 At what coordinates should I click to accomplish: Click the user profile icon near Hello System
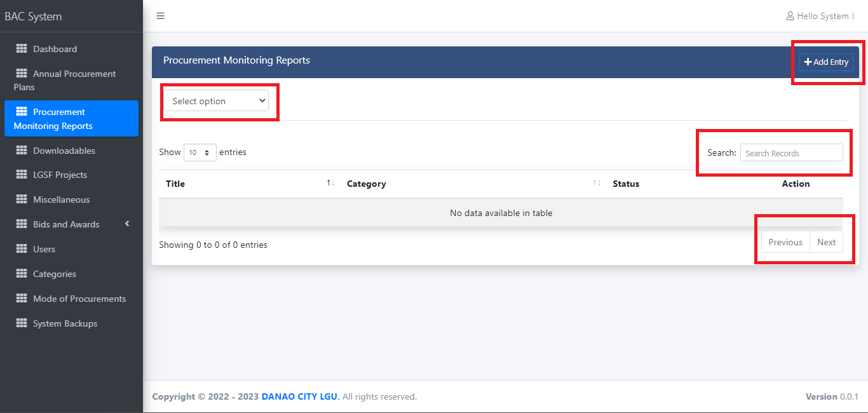click(x=790, y=16)
